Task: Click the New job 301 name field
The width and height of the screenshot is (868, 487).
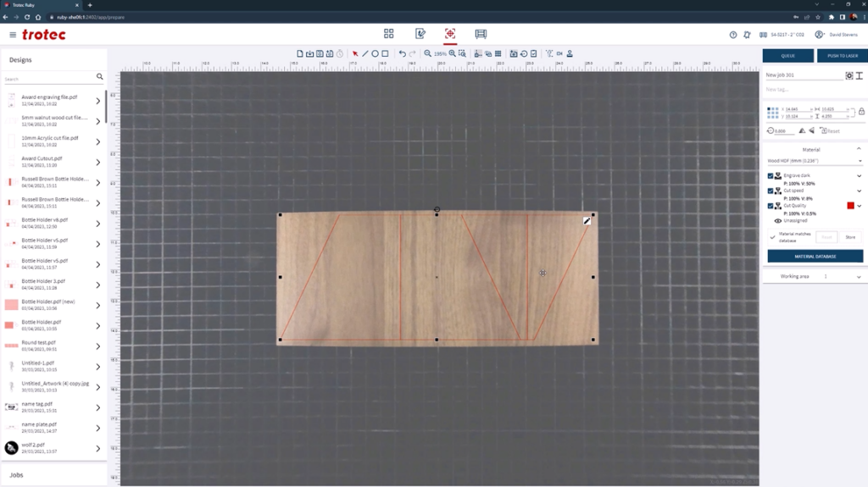Action: tap(804, 75)
